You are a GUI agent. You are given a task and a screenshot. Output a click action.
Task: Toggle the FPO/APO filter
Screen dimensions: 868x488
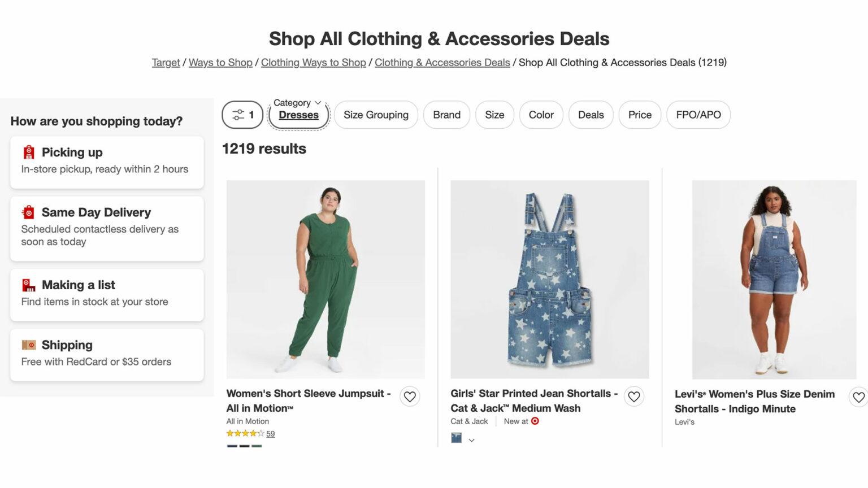click(x=698, y=115)
